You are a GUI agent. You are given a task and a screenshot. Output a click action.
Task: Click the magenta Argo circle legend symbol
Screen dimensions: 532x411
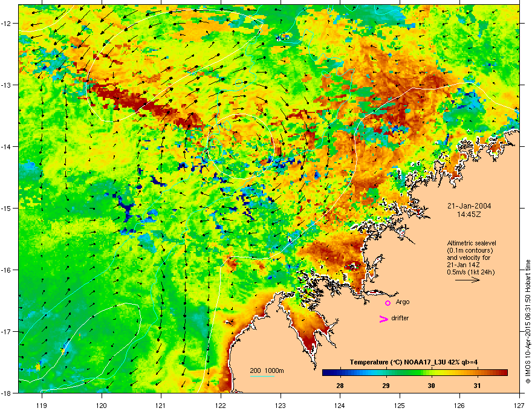(388, 303)
